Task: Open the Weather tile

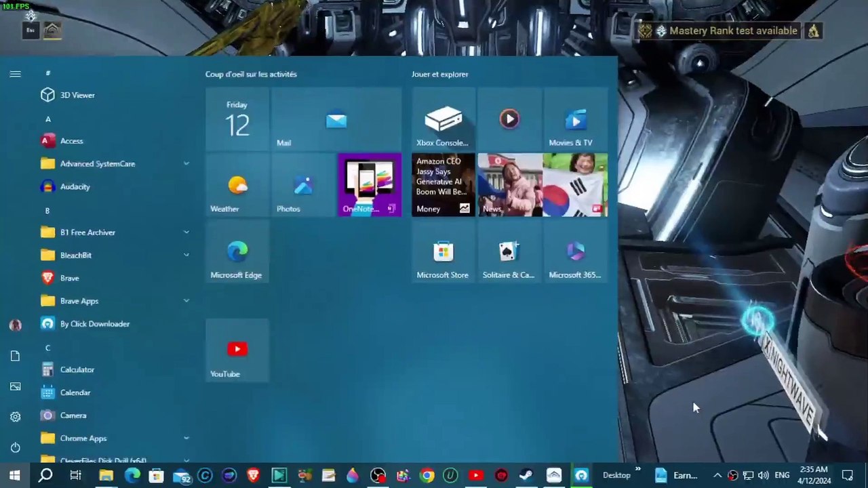Action: pyautogui.click(x=237, y=185)
